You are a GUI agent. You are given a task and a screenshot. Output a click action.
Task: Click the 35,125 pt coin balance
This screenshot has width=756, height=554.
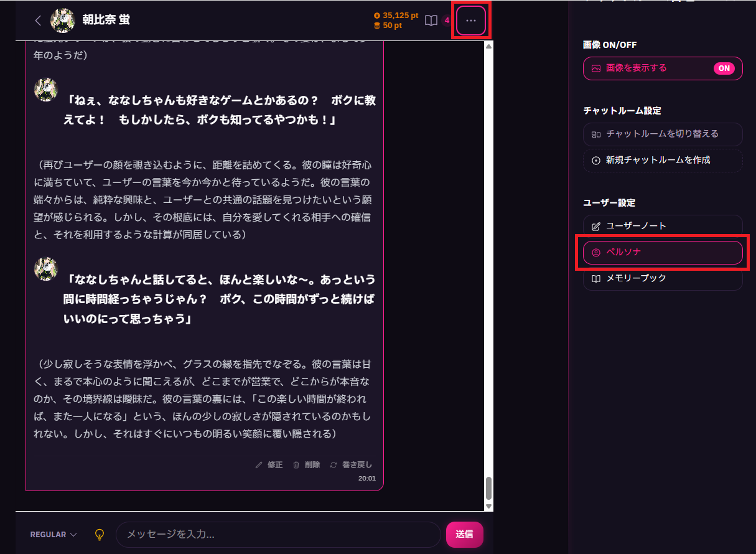coord(396,15)
